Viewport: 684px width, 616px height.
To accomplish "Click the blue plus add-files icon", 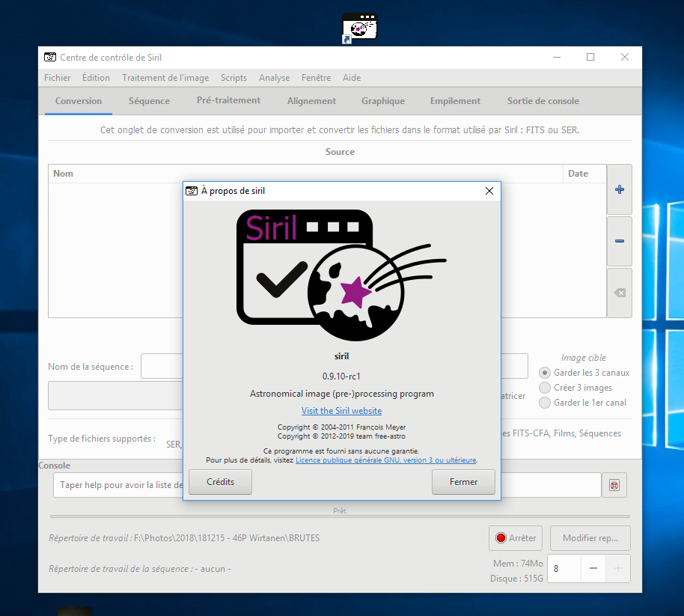I will pyautogui.click(x=620, y=189).
